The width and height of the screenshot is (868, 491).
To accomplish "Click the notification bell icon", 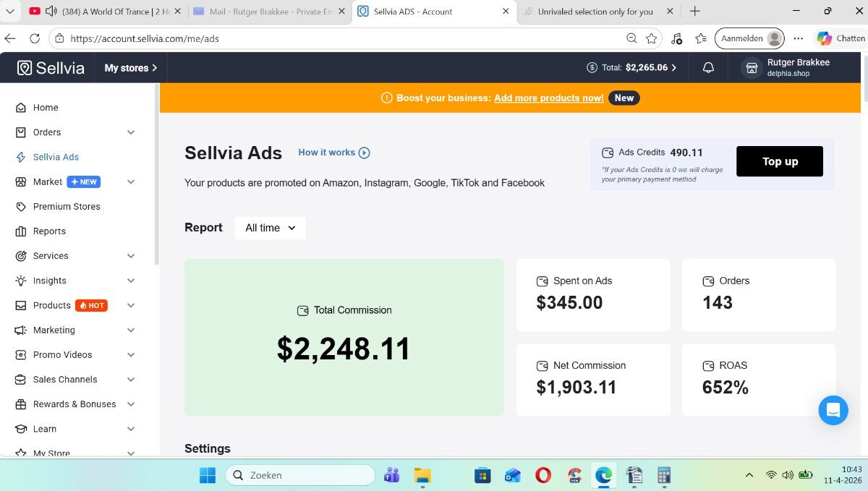I will pyautogui.click(x=708, y=67).
